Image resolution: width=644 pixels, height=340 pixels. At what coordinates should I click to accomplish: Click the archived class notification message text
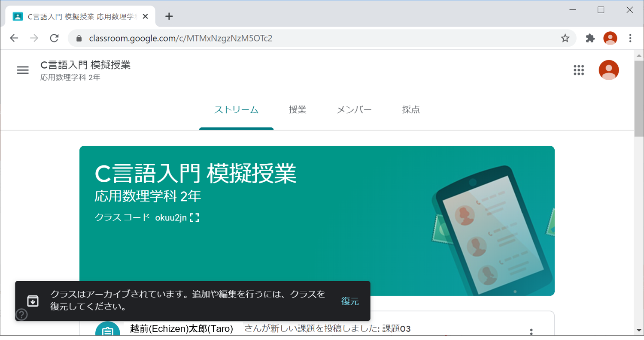188,301
